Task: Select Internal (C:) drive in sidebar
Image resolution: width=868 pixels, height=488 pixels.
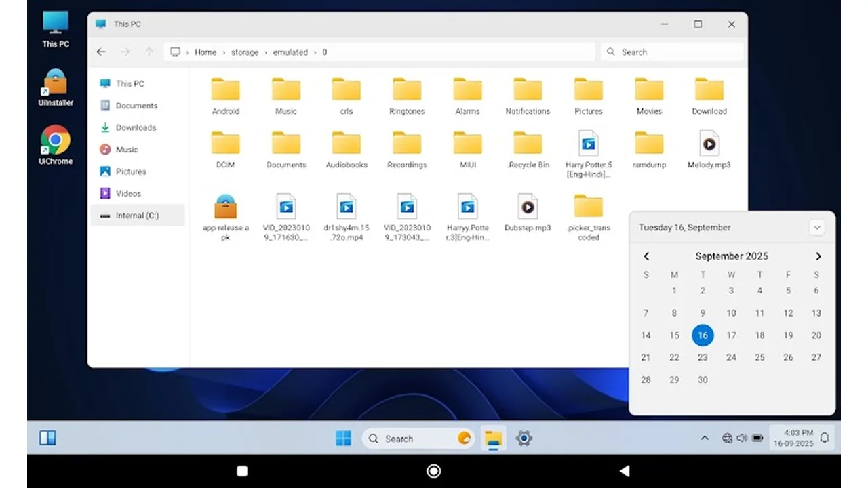Action: pyautogui.click(x=138, y=216)
